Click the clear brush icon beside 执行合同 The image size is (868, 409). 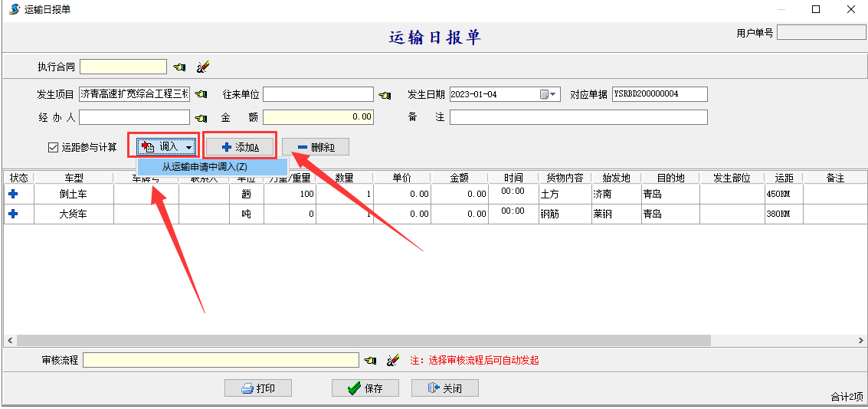pyautogui.click(x=202, y=67)
